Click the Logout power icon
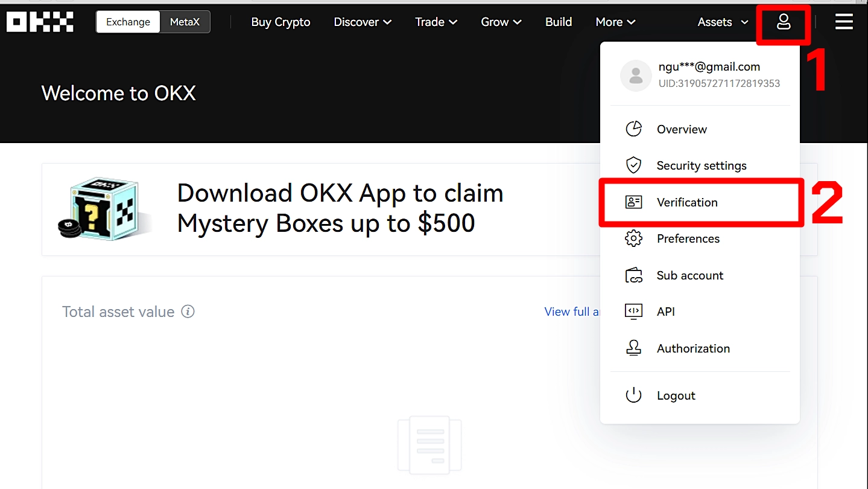Image resolution: width=868 pixels, height=489 pixels. [x=633, y=395]
